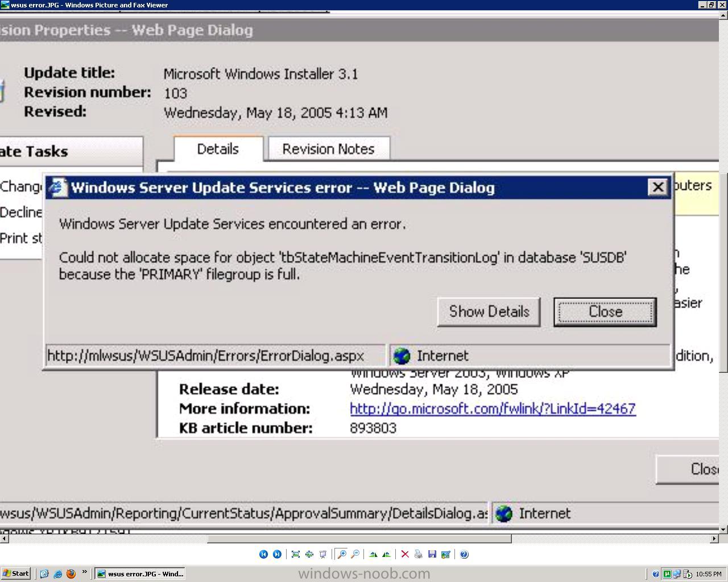Click Close in the WSUS error dialog
The image size is (728, 582).
point(605,311)
